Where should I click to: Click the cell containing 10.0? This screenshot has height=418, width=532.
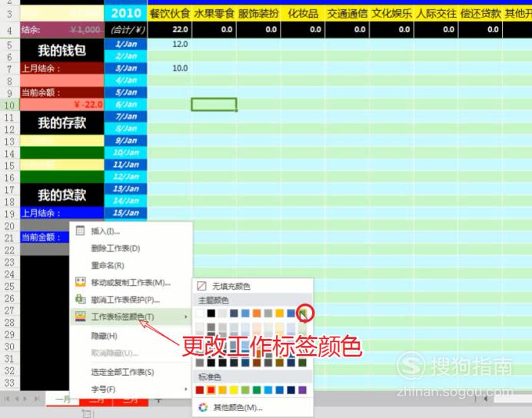coord(170,68)
